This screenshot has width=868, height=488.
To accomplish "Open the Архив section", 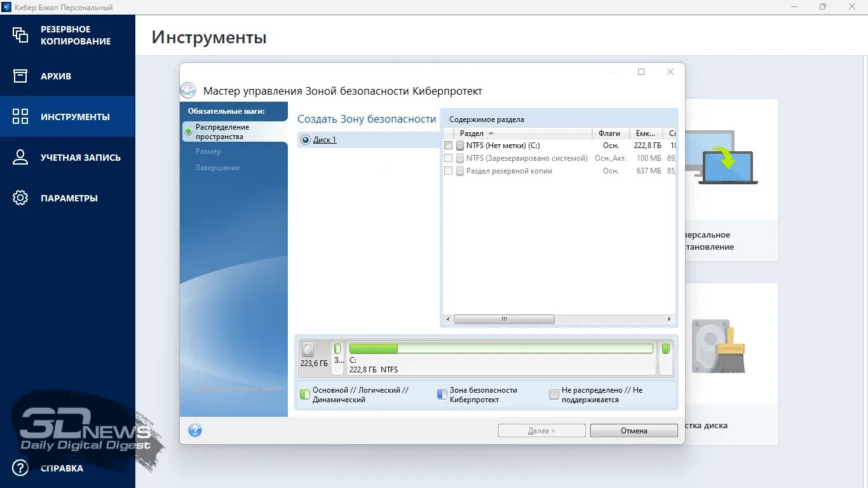I will (67, 76).
